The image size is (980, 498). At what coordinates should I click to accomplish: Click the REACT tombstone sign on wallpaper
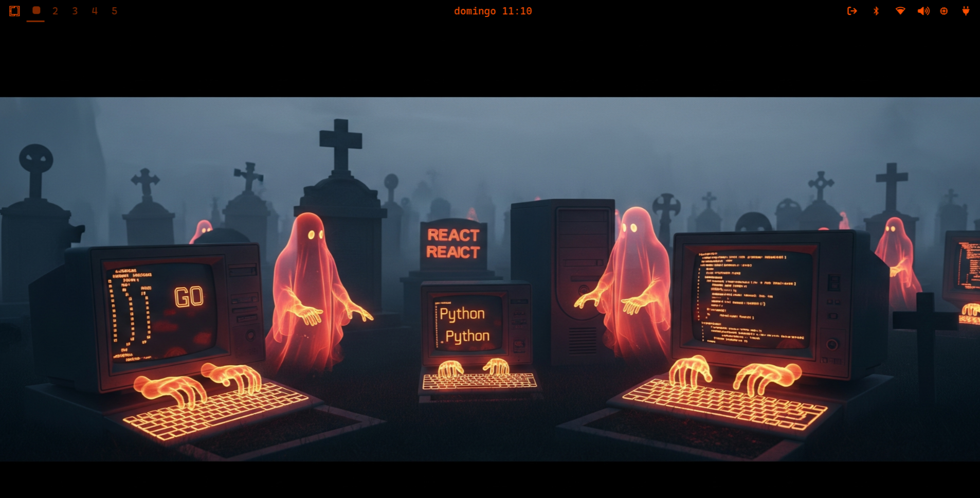tap(453, 244)
